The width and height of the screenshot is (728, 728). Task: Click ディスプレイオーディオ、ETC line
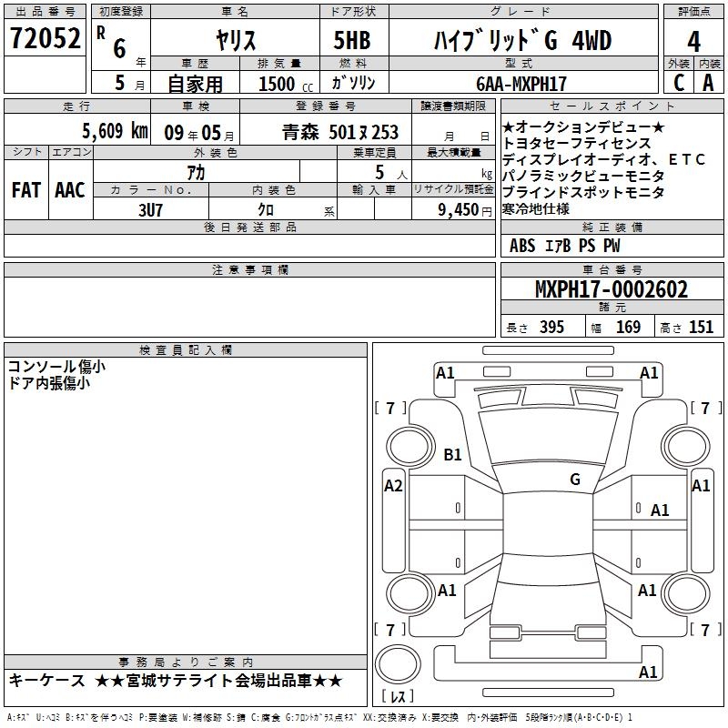point(603,159)
